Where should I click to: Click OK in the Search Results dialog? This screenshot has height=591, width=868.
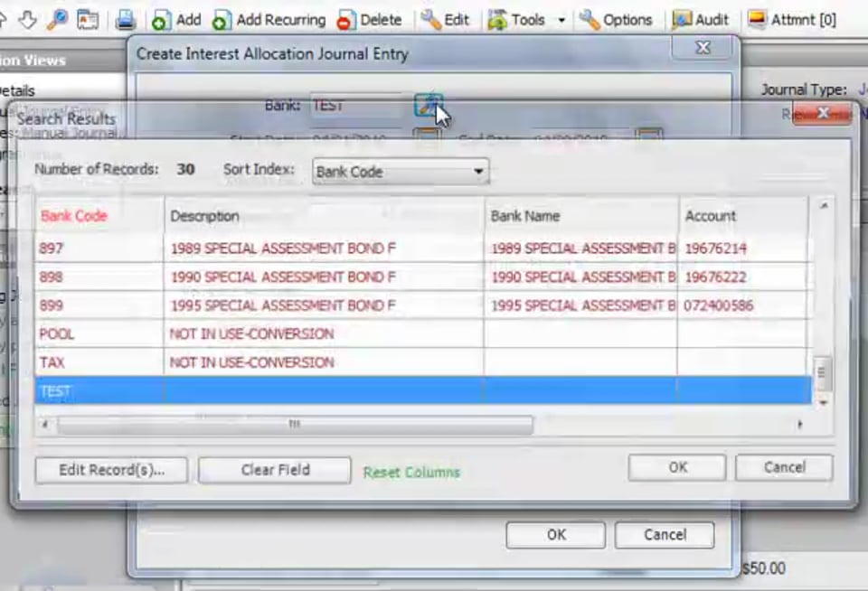677,467
